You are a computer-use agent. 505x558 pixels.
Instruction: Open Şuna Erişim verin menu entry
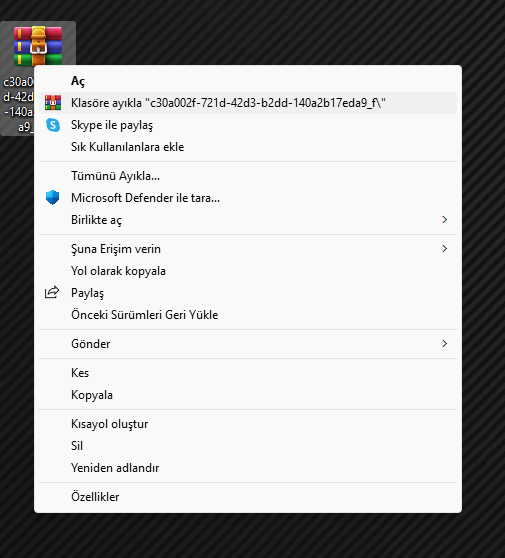(x=248, y=248)
